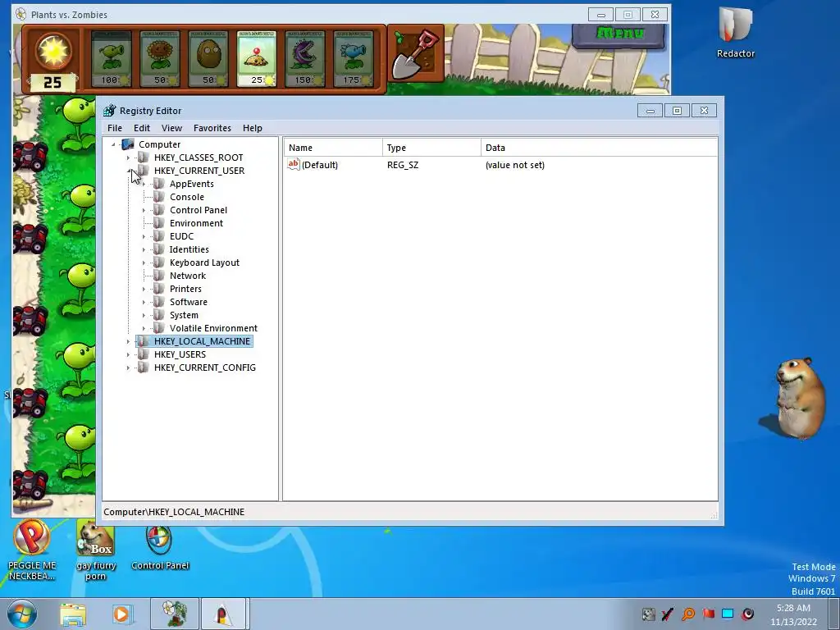Click the folder icon next to Software key
Viewport: 840px width, 630px height.
click(158, 302)
